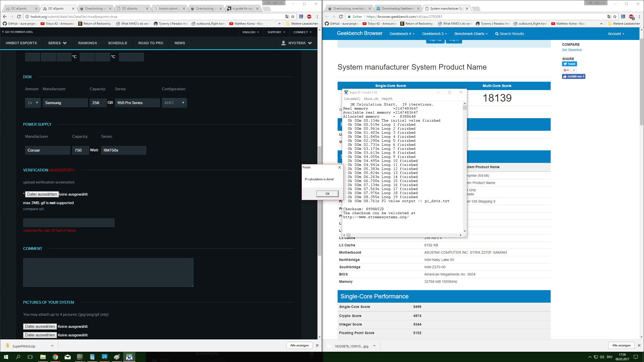Expand the SERIES menu on HWBOT eSports
The height and width of the screenshot is (362, 644).
tap(57, 43)
